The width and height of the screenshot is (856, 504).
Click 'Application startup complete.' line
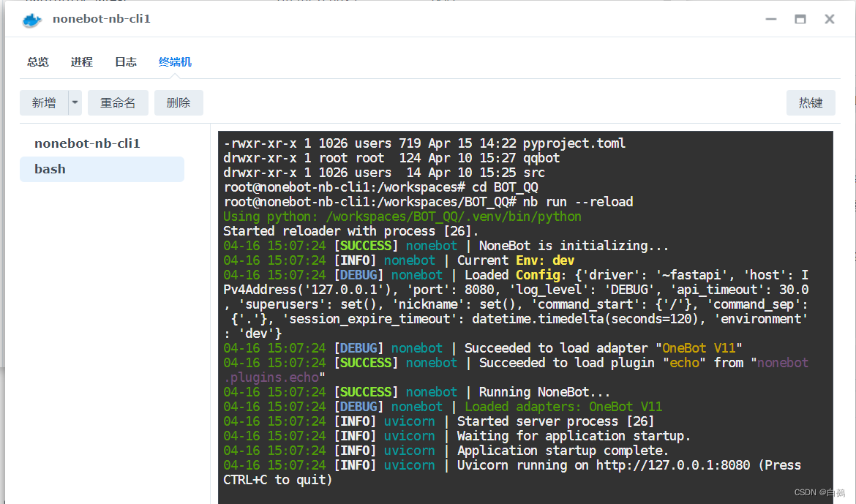click(x=446, y=451)
